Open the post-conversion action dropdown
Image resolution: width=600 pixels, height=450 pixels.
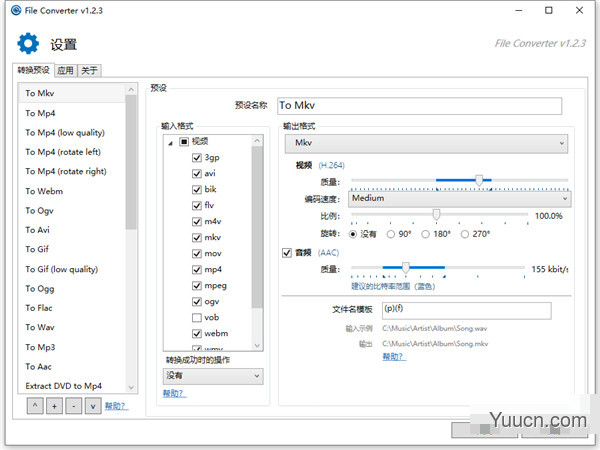point(213,376)
